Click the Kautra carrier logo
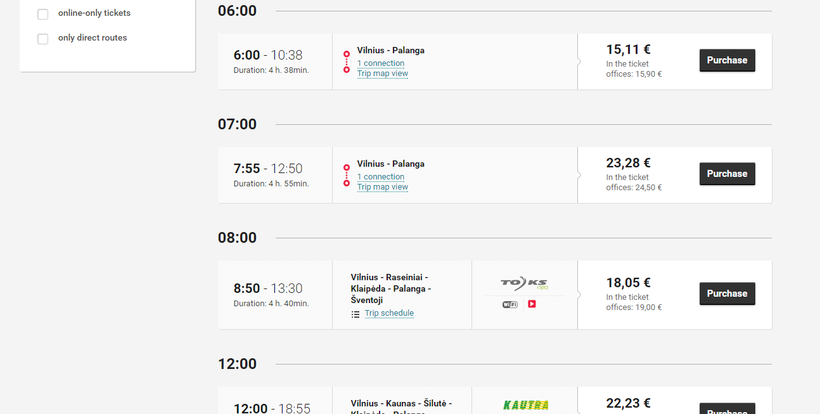820x414 pixels. click(x=524, y=405)
